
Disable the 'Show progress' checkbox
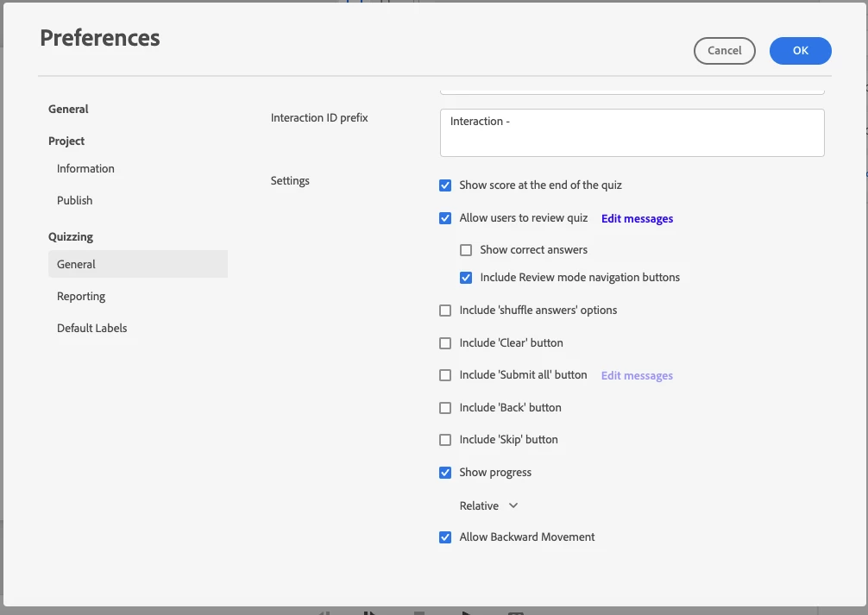445,473
